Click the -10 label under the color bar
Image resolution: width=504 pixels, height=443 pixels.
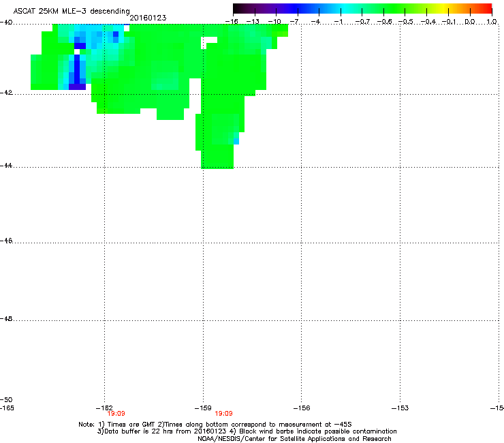(274, 22)
